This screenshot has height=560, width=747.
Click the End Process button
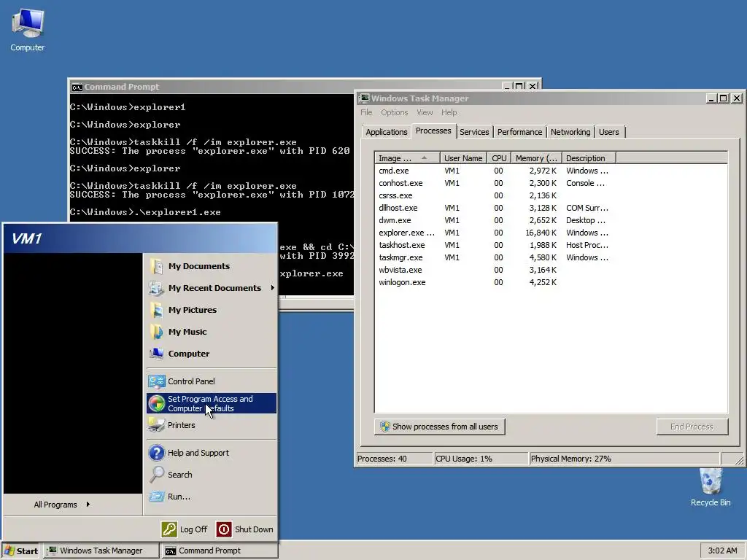(x=692, y=427)
